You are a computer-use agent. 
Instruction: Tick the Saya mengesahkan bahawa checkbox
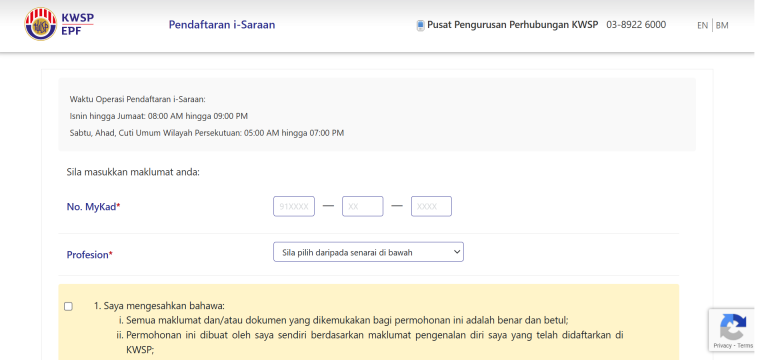point(69,306)
